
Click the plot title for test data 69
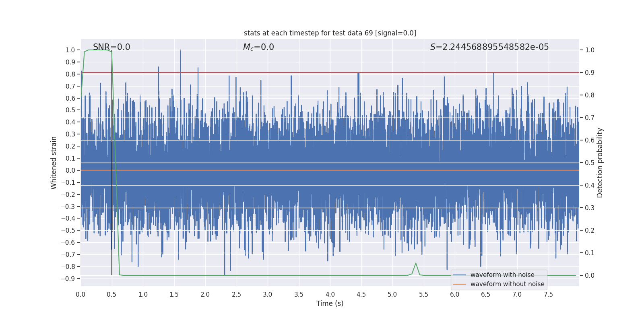click(x=330, y=33)
